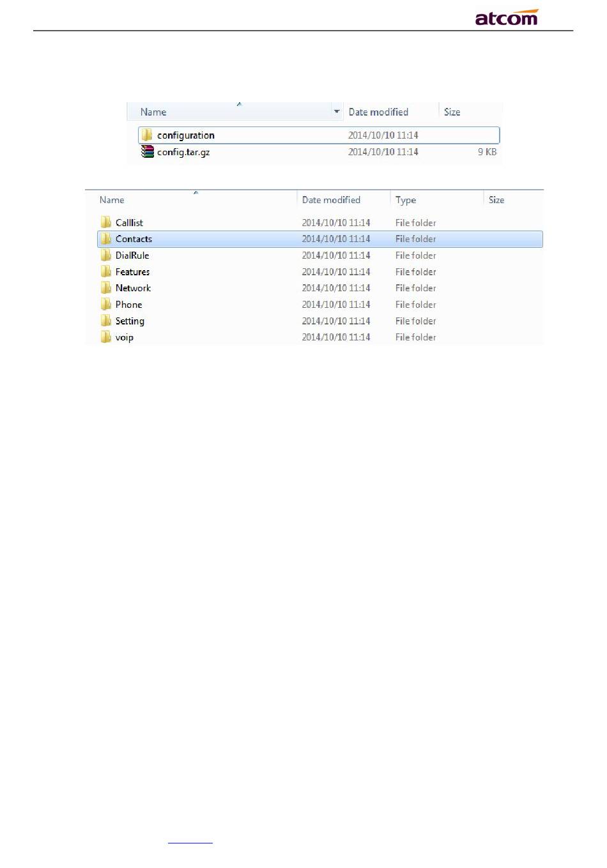
Task: Open the Name column dropdown arrow
Action: point(337,112)
